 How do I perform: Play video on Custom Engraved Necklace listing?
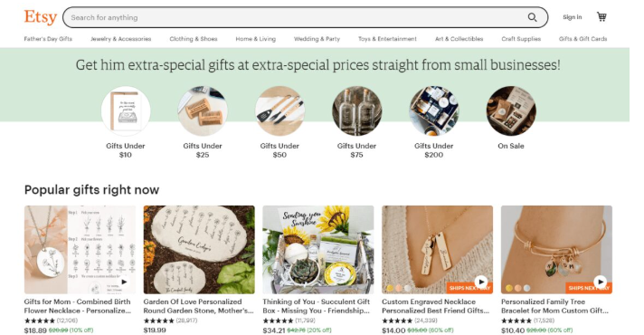481,282
